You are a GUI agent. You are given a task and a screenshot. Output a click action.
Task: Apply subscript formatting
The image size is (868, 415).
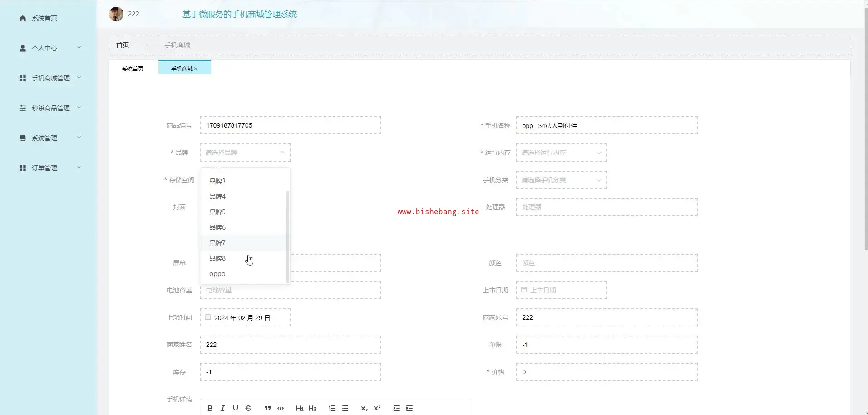pos(364,408)
